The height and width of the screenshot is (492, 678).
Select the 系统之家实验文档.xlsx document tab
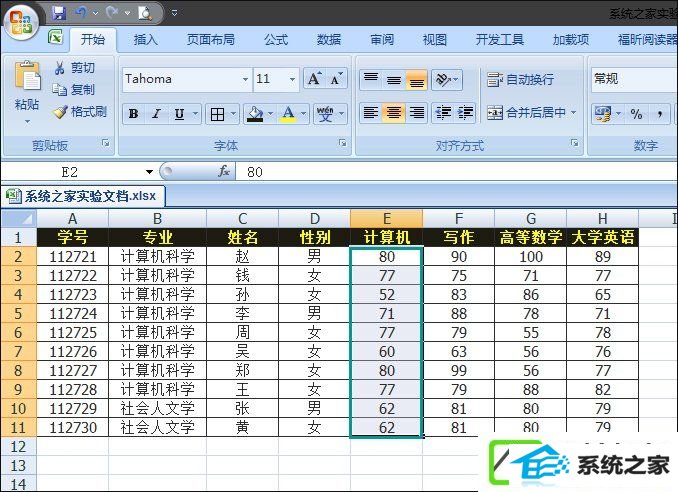(x=83, y=196)
